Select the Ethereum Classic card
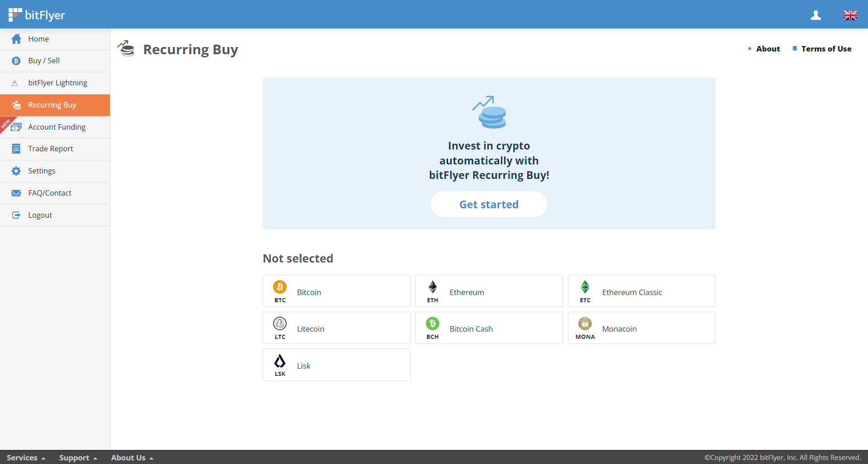Image resolution: width=868 pixels, height=464 pixels. tap(642, 291)
